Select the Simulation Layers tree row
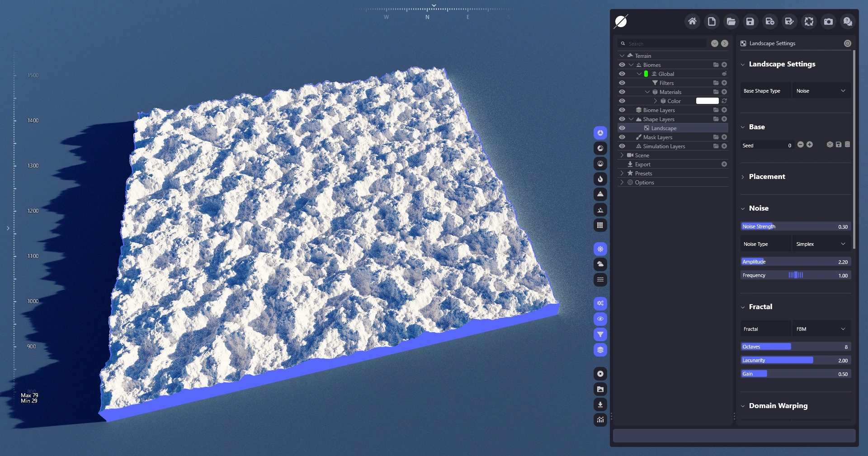Viewport: 868px width, 456px height. 664,146
